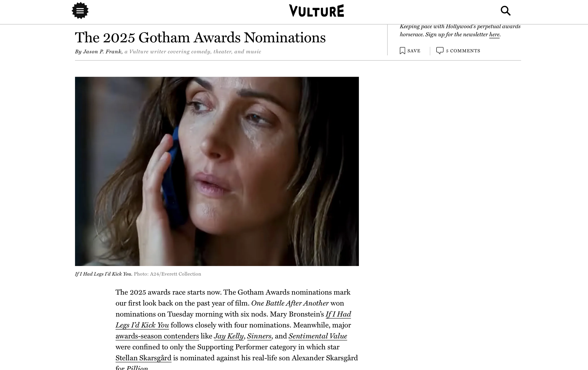
Task: Click the article headline about Gotham Awards
Action: tap(200, 37)
